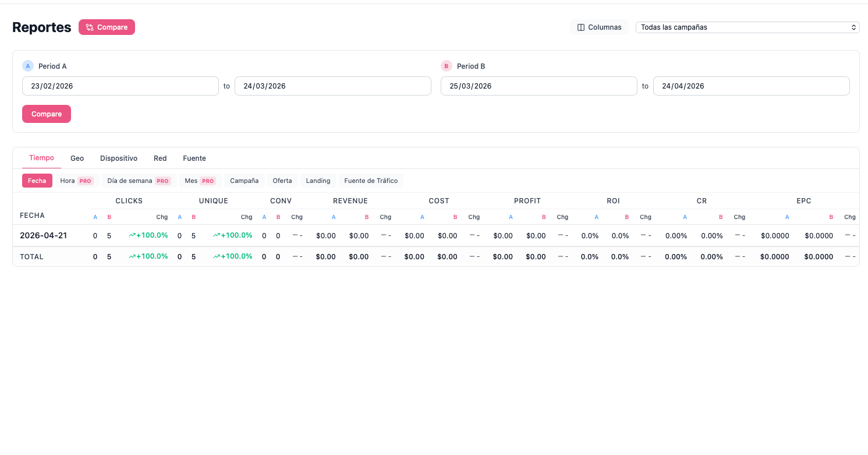Viewport: 868px width, 455px height.
Task: Select the Fecha grouping pill
Action: pos(37,181)
